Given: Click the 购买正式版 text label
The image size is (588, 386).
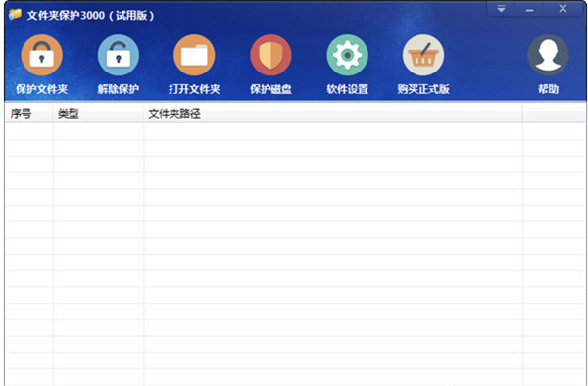Looking at the screenshot, I should click(x=423, y=89).
